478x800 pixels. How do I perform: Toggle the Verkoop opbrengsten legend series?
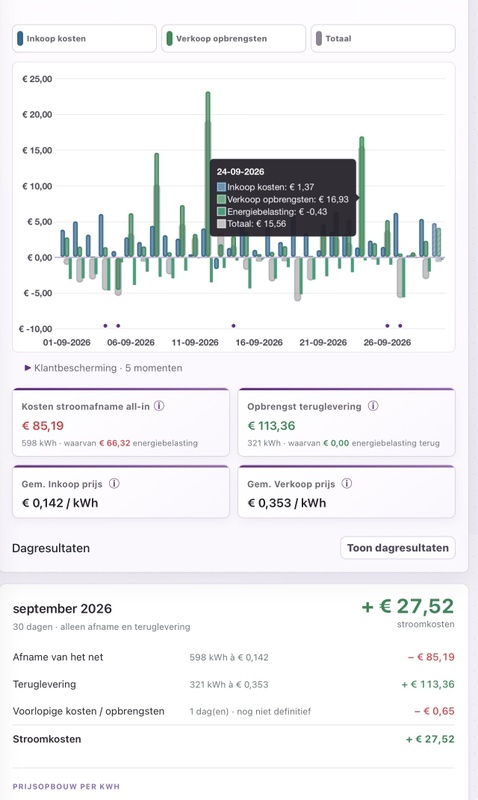[x=234, y=38]
